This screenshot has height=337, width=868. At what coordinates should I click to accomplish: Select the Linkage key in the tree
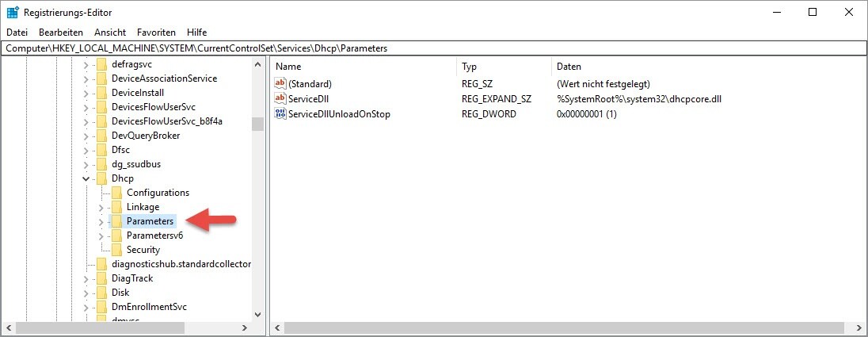[143, 207]
